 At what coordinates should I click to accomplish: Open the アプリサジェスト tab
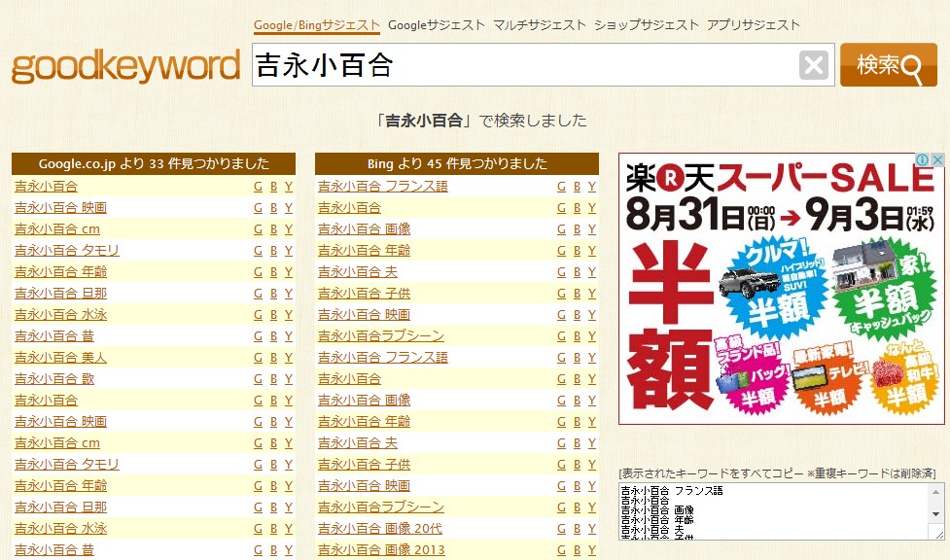click(753, 25)
